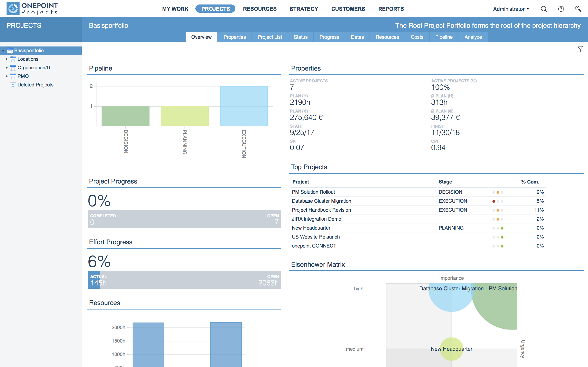Click the Basisportfolio portfolio folder icon
This screenshot has width=588, height=367.
pyautogui.click(x=10, y=51)
